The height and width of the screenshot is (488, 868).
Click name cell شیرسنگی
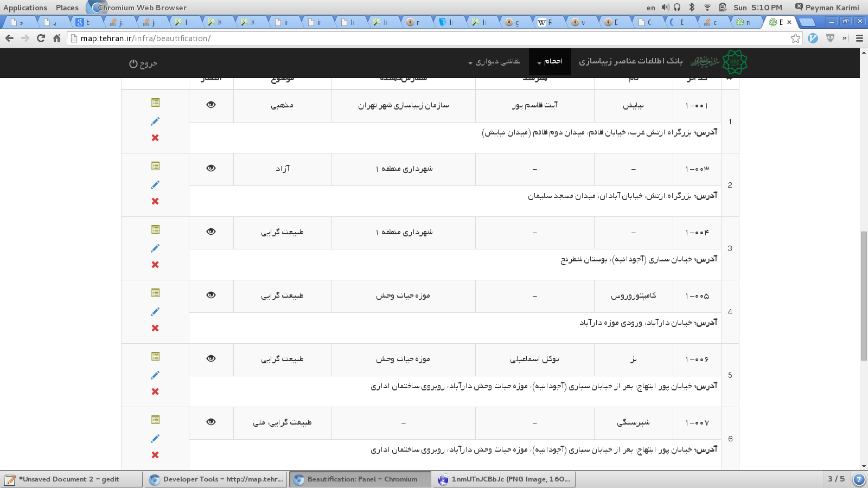click(x=633, y=422)
